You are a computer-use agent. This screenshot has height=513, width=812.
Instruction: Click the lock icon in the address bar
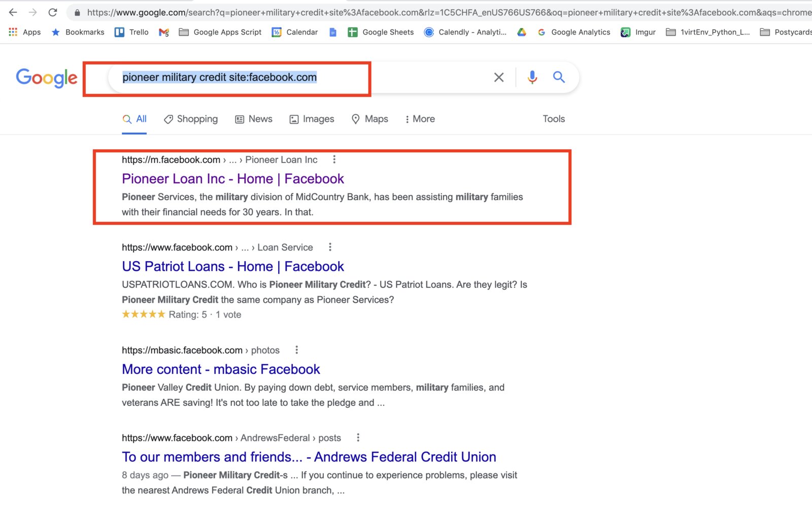point(77,13)
